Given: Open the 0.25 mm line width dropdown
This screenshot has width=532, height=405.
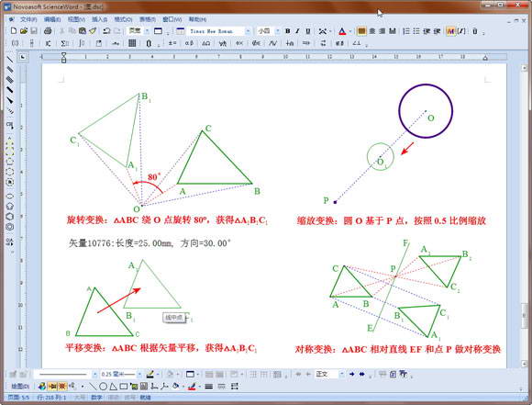Looking at the screenshot, I should pyautogui.click(x=139, y=375).
